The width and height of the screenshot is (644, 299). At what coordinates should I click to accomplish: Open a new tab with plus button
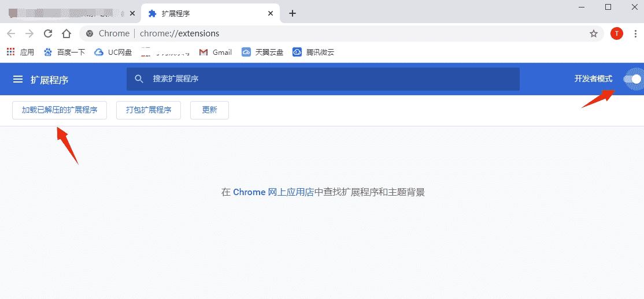[x=293, y=13]
